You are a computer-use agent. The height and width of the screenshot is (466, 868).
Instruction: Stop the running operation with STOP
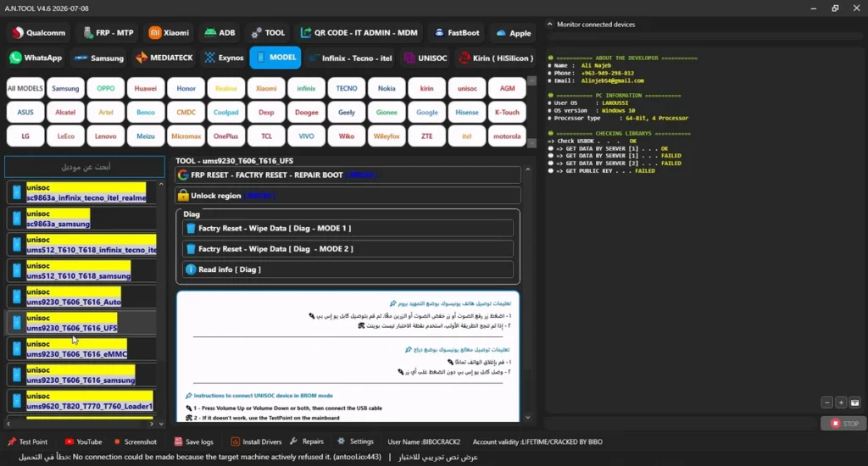(x=843, y=424)
